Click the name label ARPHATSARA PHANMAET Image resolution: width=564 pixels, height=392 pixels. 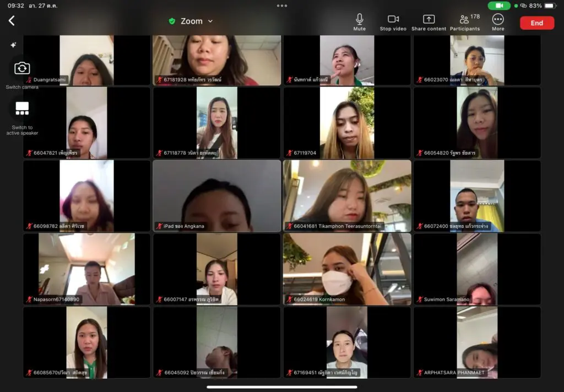(454, 373)
